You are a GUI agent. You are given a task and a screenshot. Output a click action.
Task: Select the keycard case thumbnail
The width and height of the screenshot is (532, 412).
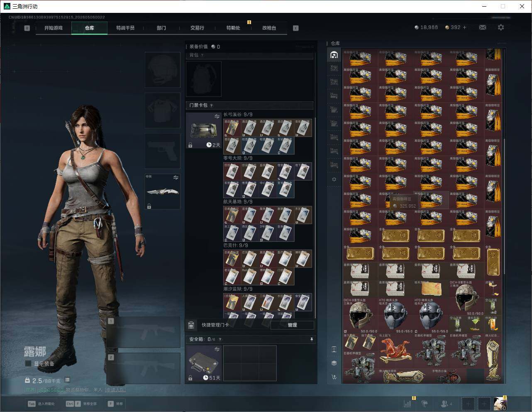pos(204,130)
